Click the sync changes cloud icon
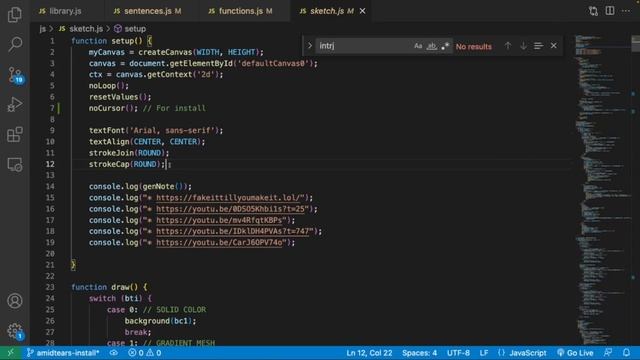 [x=114, y=353]
